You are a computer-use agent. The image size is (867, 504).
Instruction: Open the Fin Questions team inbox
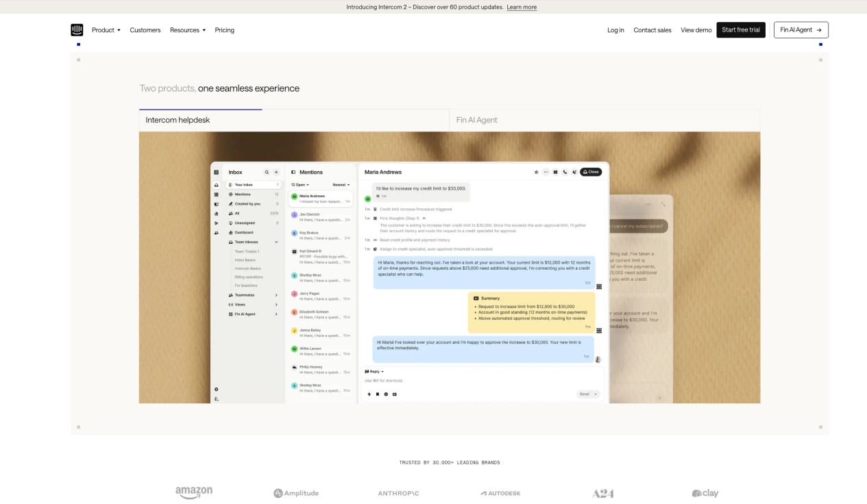246,285
